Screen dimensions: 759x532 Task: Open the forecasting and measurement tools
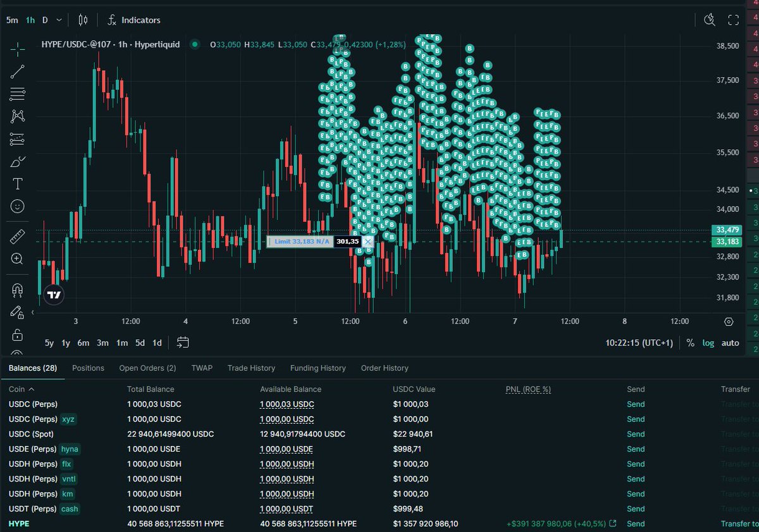coord(18,139)
